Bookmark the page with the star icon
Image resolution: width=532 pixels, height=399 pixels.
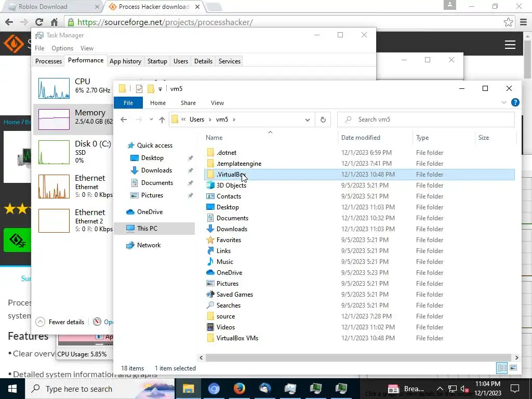[x=508, y=22]
